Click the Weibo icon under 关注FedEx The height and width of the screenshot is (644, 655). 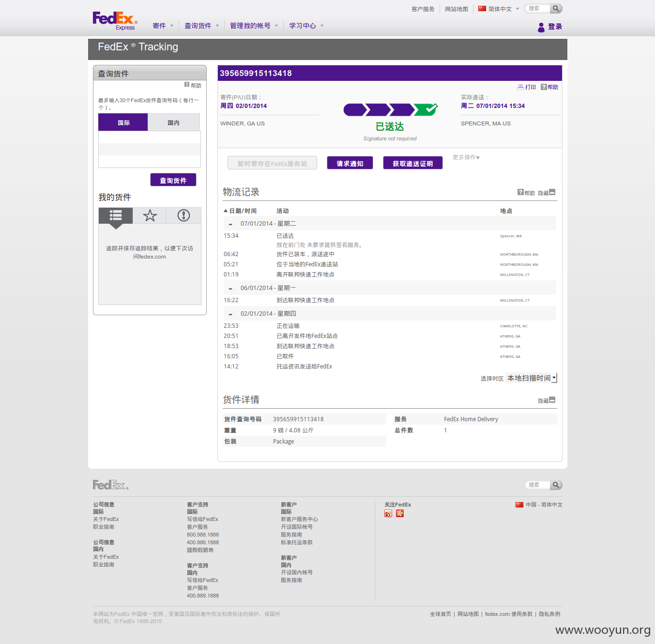[x=388, y=513]
